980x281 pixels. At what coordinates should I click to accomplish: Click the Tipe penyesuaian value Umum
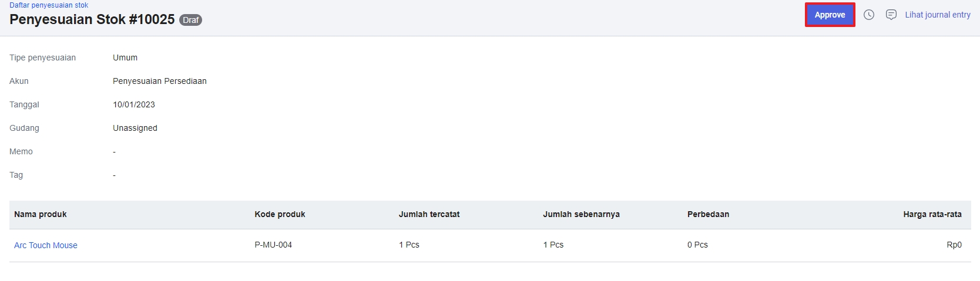[x=125, y=58]
